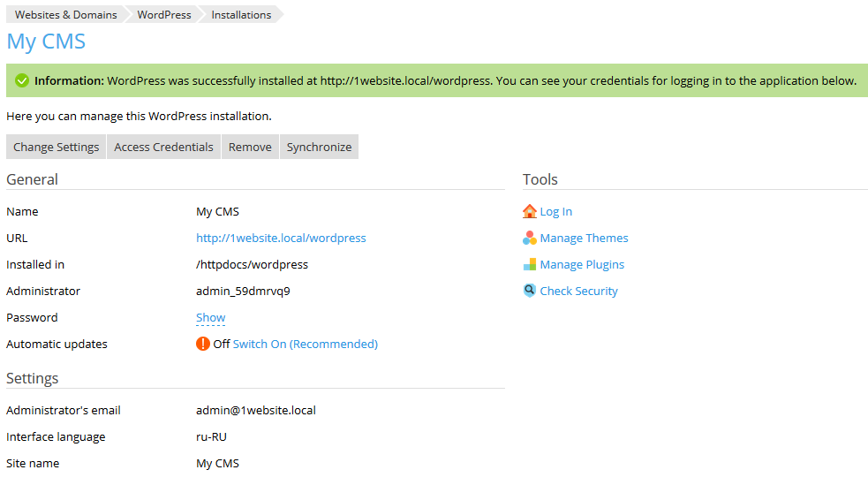Click the Name value My CMS in General
The image size is (868, 485).
pos(217,211)
